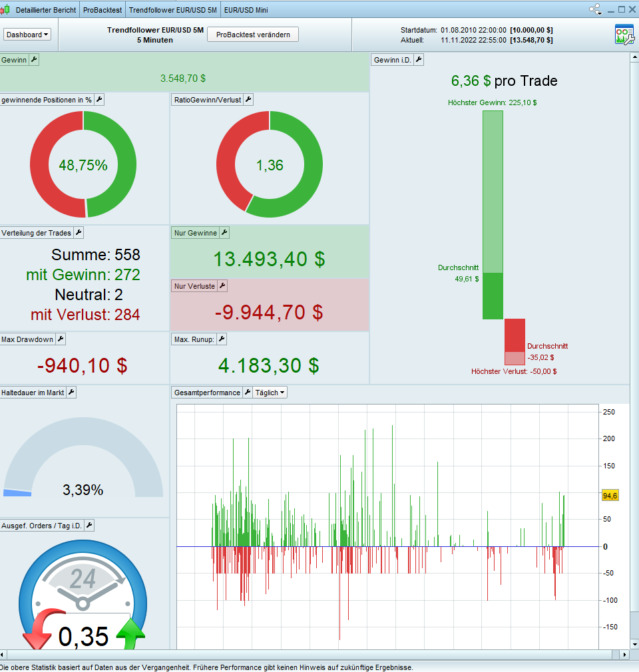Click the -9.944,70 $ losses value
Image resolution: width=639 pixels, height=672 pixels.
[x=269, y=313]
